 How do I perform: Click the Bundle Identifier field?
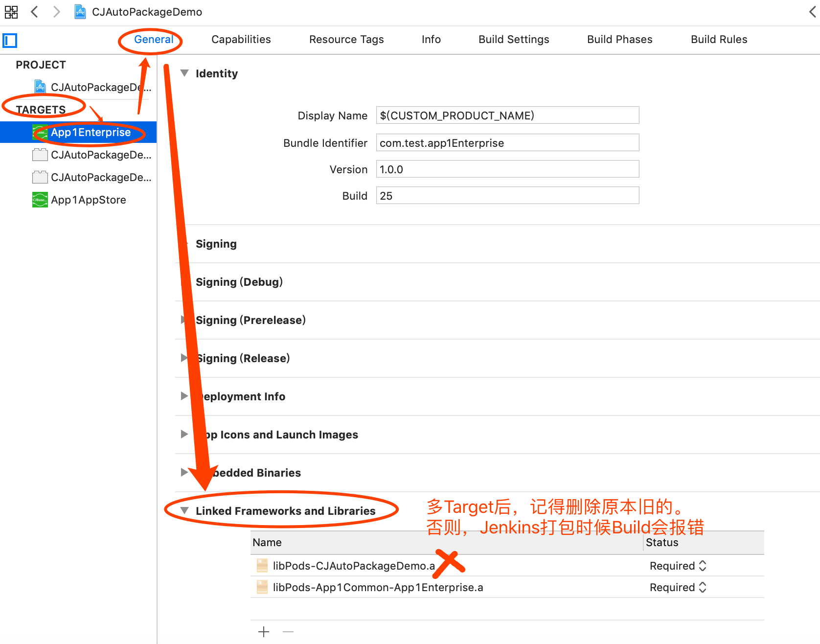(507, 143)
